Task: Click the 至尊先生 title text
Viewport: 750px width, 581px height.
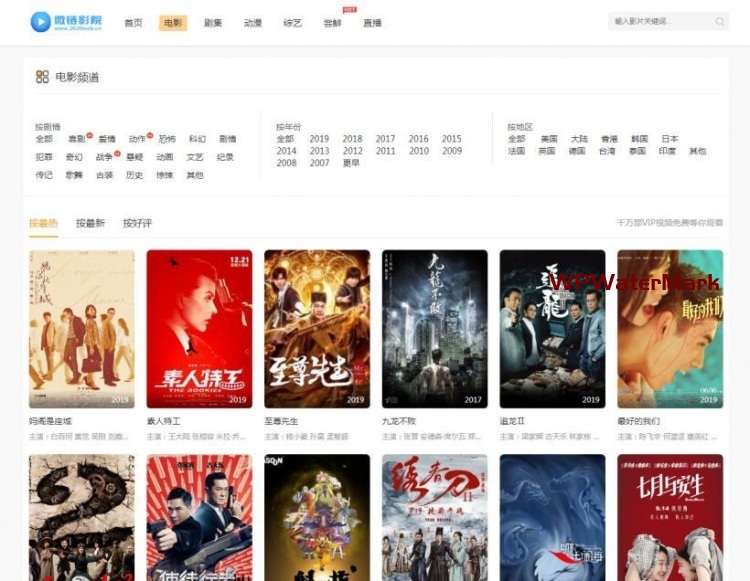Action: pyautogui.click(x=281, y=421)
